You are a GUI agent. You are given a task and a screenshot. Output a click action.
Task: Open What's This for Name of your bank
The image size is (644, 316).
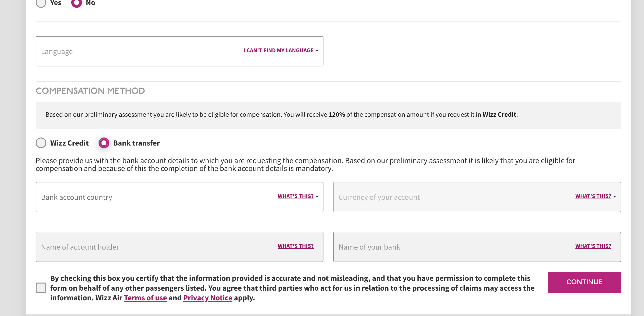tap(593, 246)
